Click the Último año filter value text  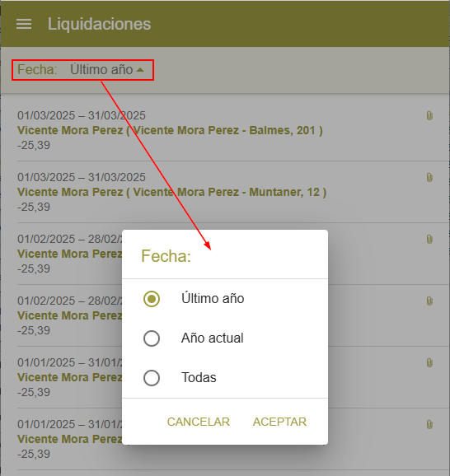tap(101, 69)
